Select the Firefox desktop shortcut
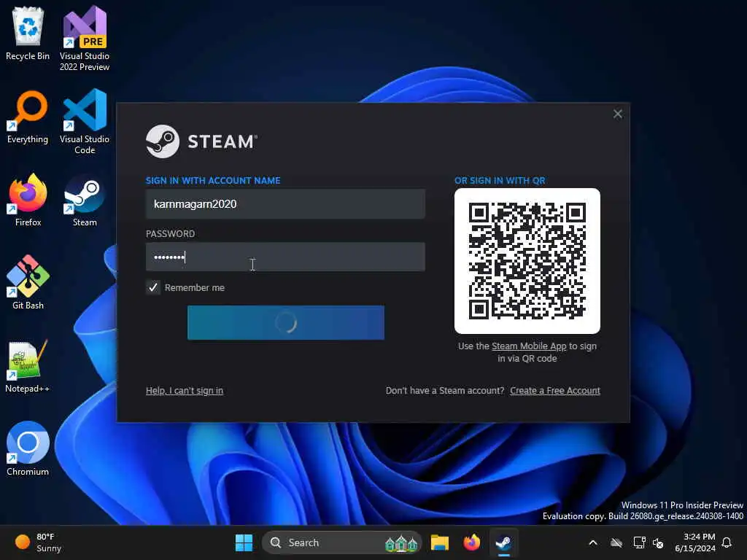747x560 pixels. (28, 200)
